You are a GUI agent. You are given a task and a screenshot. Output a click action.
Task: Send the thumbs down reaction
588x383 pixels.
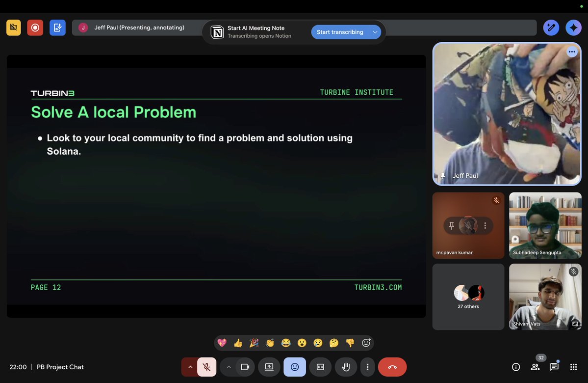350,343
